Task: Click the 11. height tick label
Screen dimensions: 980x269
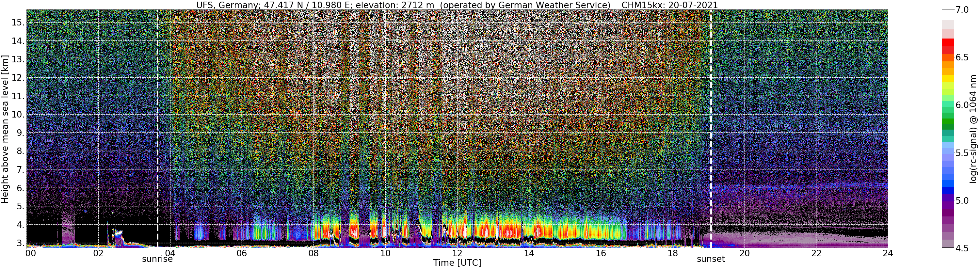Action: 18,96
